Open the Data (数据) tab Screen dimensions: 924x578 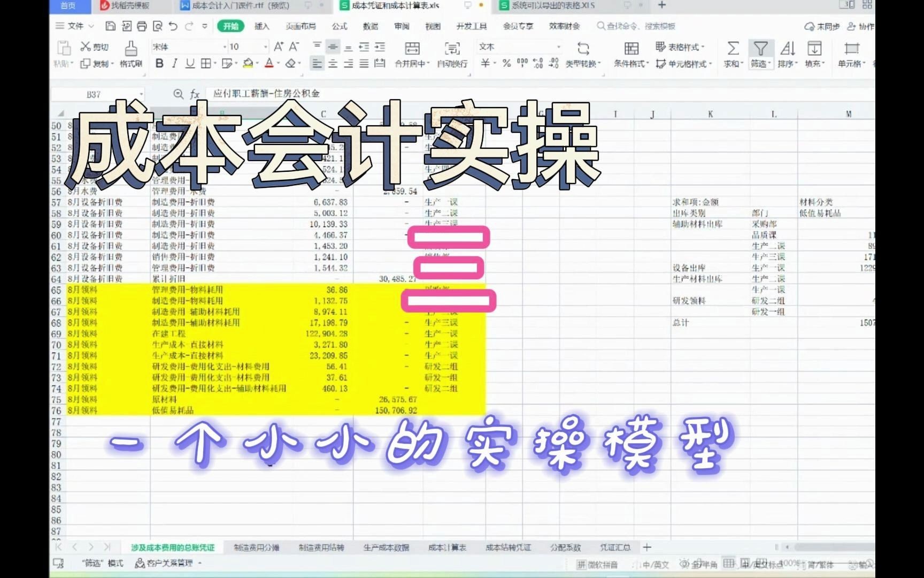pos(371,26)
